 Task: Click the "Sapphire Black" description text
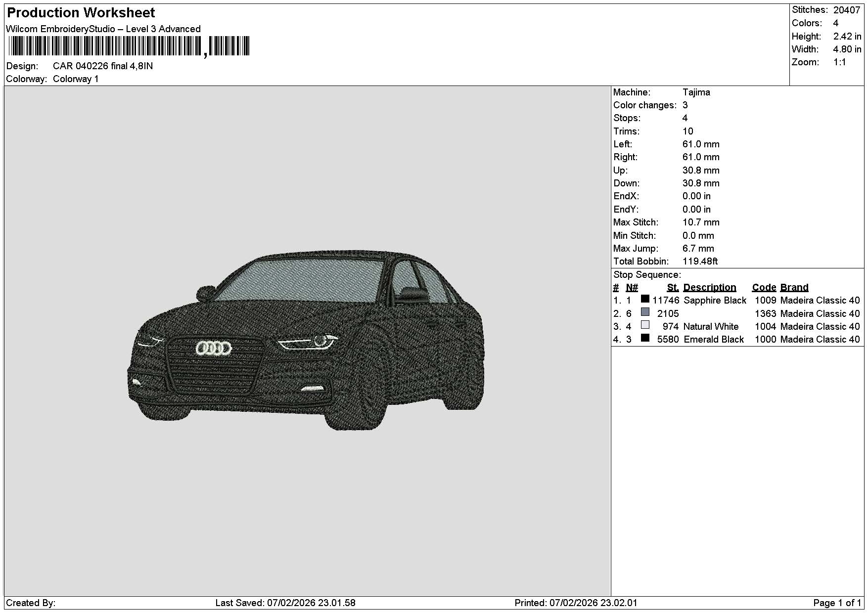point(715,300)
